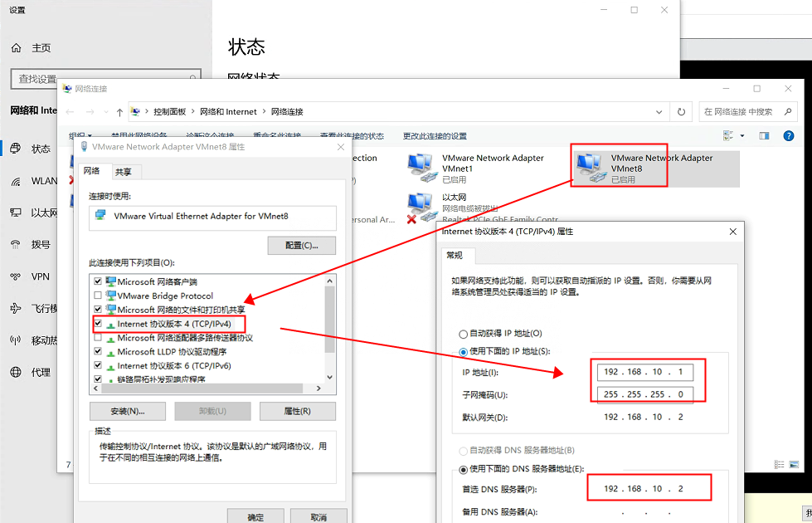Select the Ethernet (以太网) adapter icon

click(422, 208)
